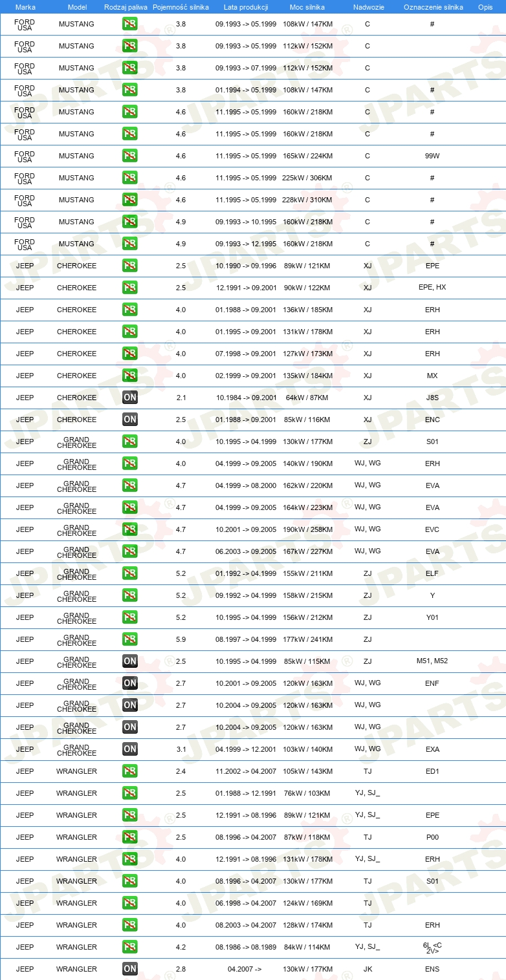Click the Rodzaj paliwa column header
The height and width of the screenshot is (980, 506).
point(126,7)
